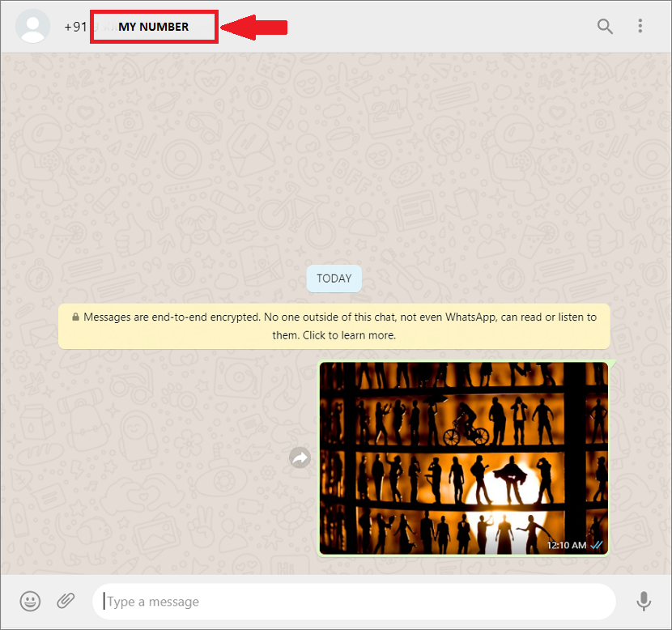Viewport: 672px width, 630px height.
Task: Click the lock icon in encryption notice
Action: pos(75,317)
